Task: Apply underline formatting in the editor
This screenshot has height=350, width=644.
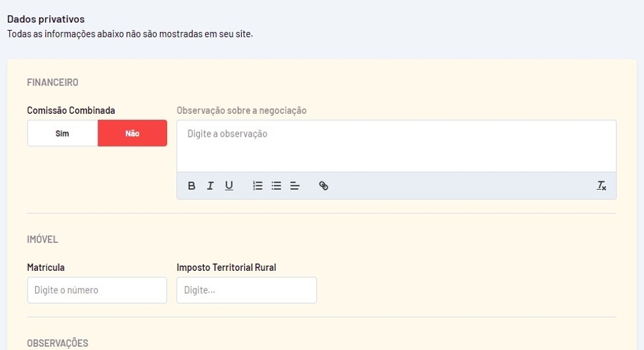Action: (x=229, y=186)
